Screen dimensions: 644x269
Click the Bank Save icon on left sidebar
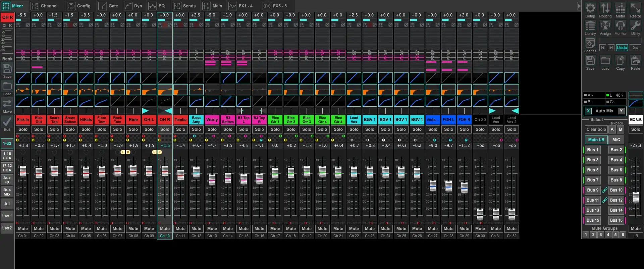pyautogui.click(x=7, y=68)
